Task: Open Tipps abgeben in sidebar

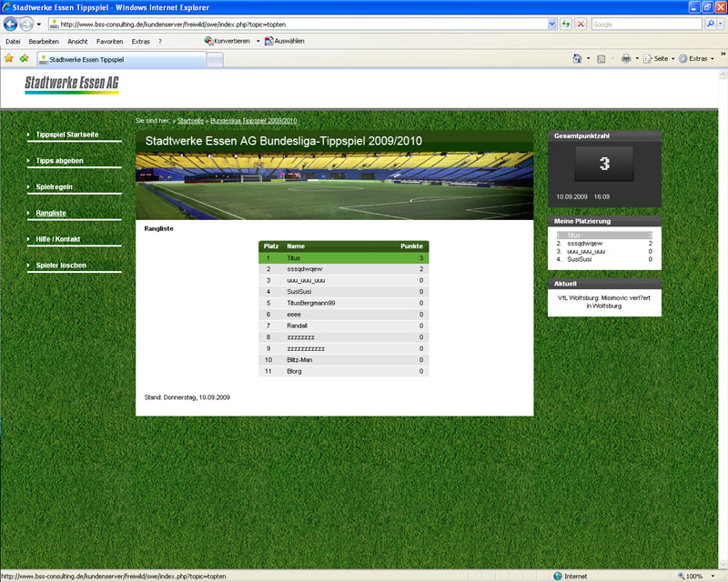Action: pyautogui.click(x=59, y=161)
